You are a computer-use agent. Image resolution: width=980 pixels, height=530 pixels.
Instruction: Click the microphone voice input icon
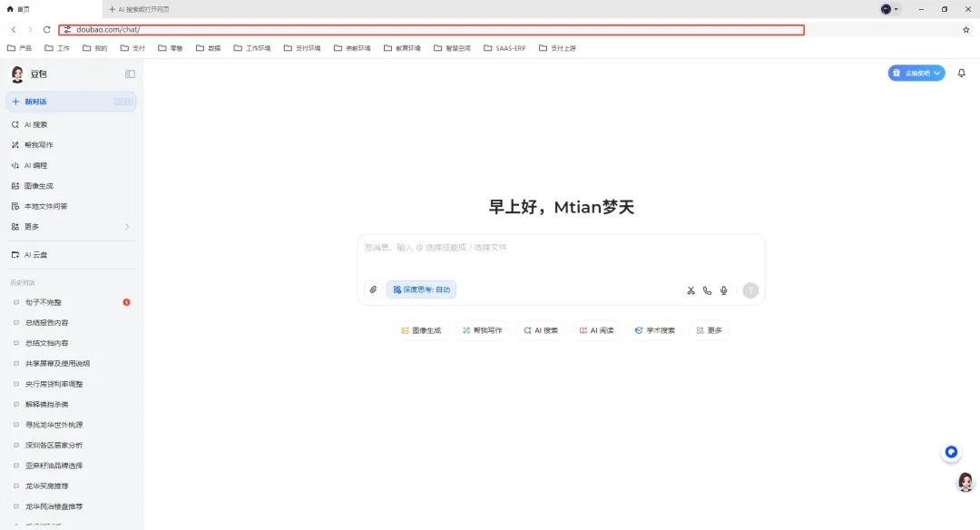point(724,290)
